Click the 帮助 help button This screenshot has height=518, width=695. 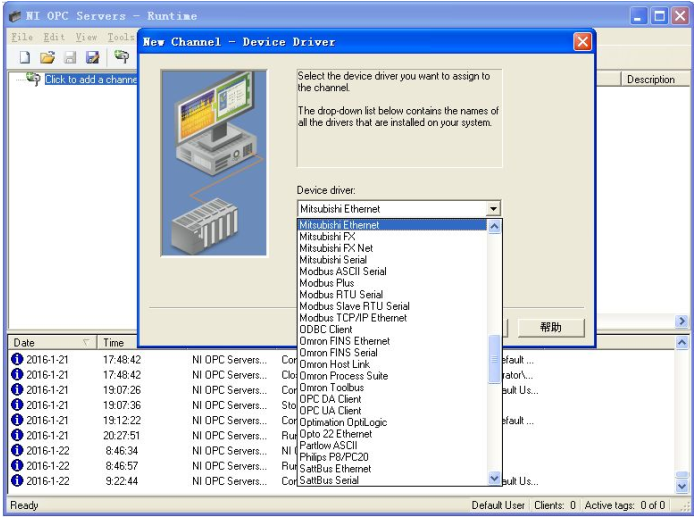(x=551, y=327)
